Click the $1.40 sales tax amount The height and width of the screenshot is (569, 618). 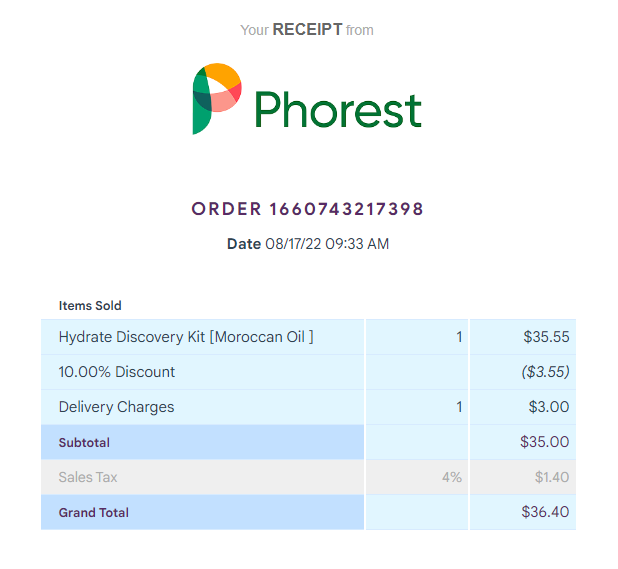click(x=552, y=477)
